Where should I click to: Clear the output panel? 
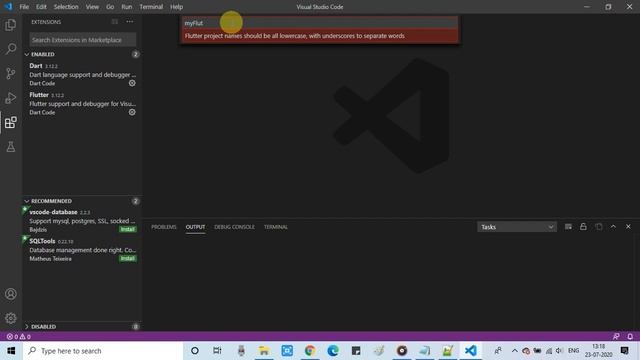(568, 227)
